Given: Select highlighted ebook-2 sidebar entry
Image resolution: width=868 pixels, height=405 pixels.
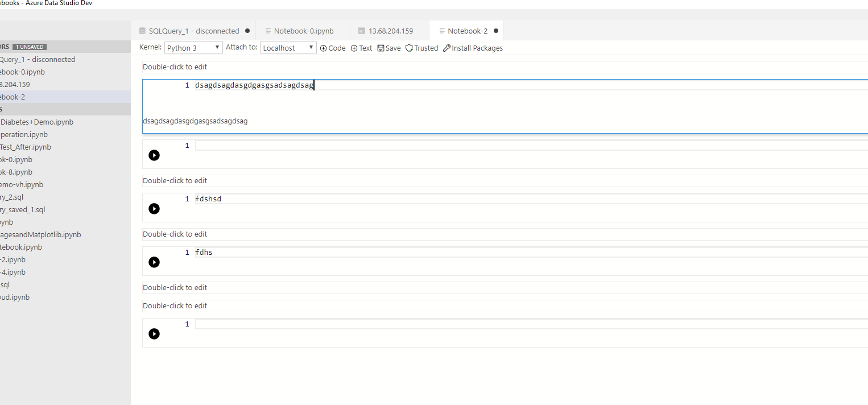Looking at the screenshot, I should [x=65, y=97].
